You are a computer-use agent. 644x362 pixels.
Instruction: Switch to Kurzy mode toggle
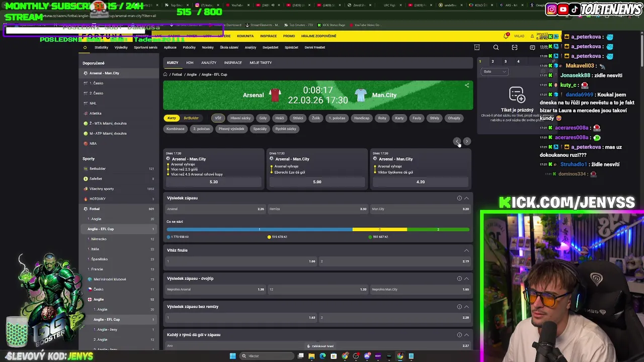click(x=172, y=118)
